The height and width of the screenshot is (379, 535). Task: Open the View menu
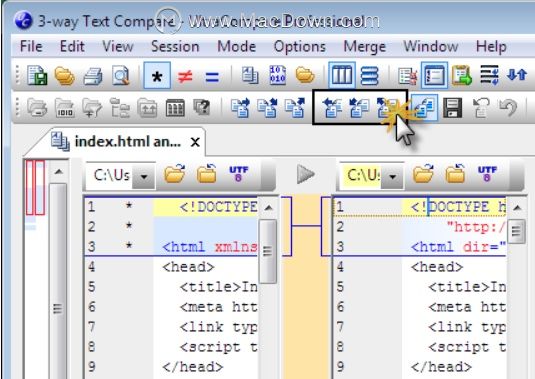(x=118, y=46)
